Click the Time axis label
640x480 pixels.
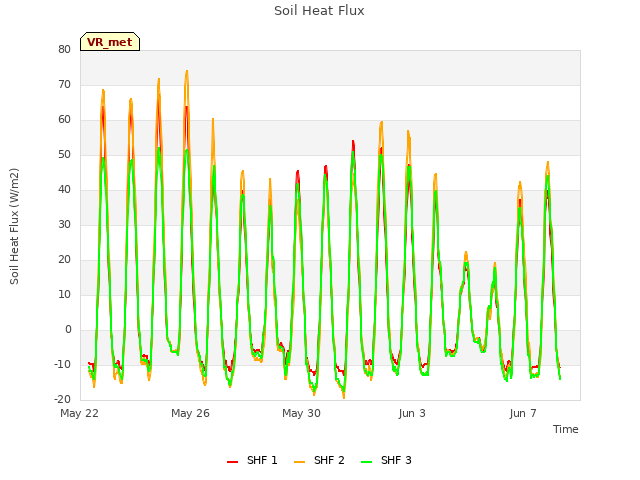point(566,429)
